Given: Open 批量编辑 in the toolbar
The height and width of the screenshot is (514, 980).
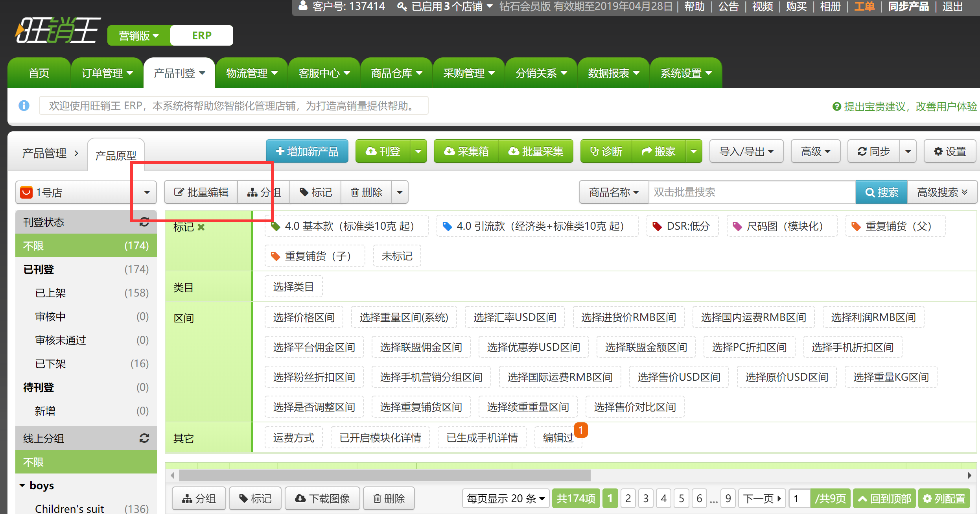Looking at the screenshot, I should 201,192.
